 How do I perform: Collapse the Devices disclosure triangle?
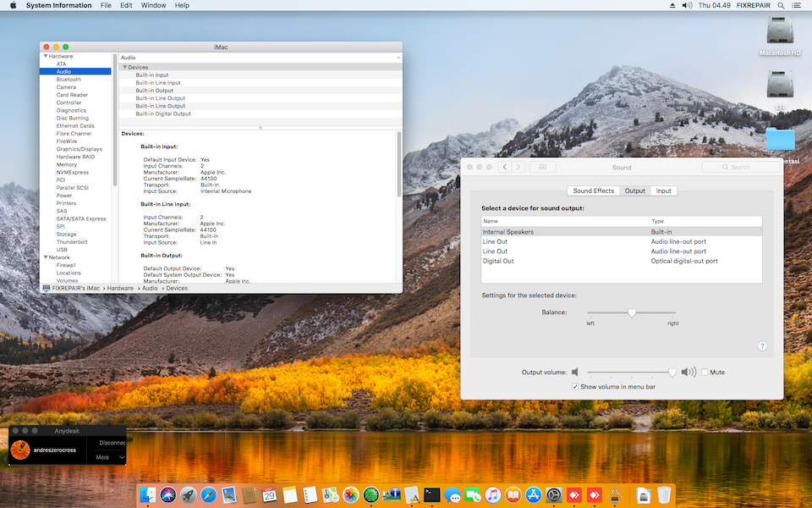pos(125,67)
